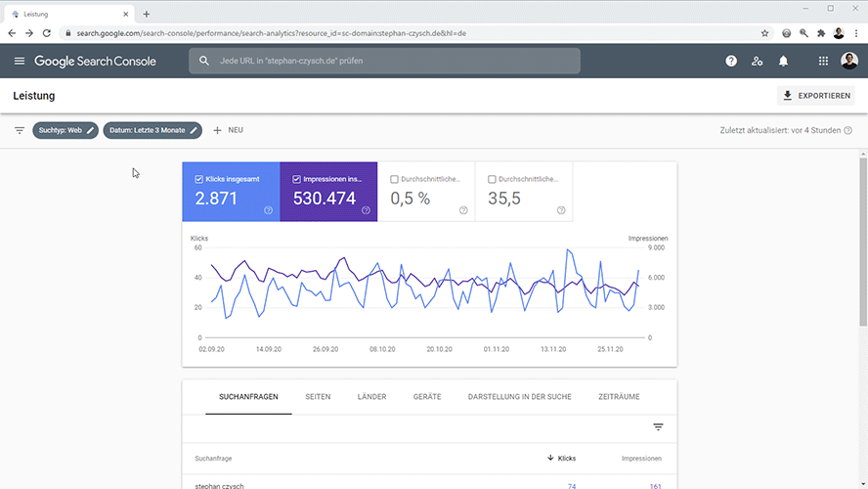Bookmark this page with star icon

764,33
